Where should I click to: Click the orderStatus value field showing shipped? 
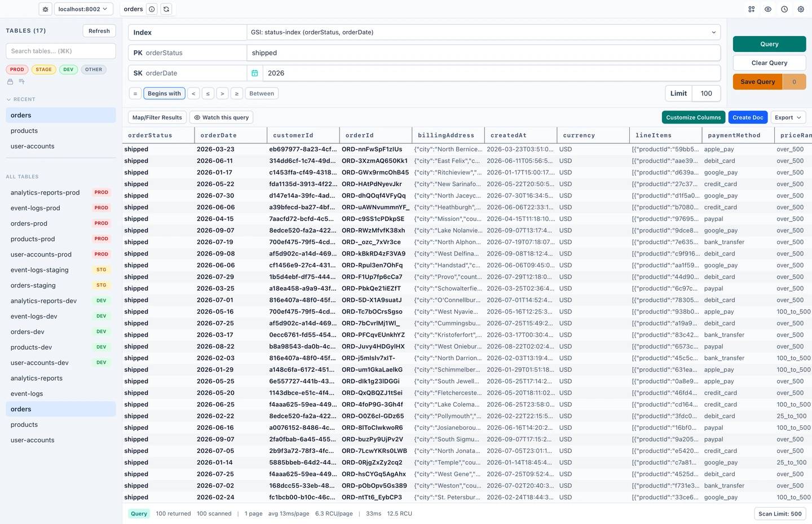point(484,53)
